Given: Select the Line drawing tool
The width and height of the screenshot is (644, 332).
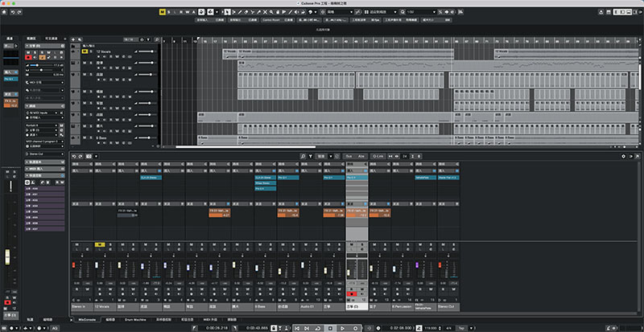Looking at the screenshot, I should [291, 12].
